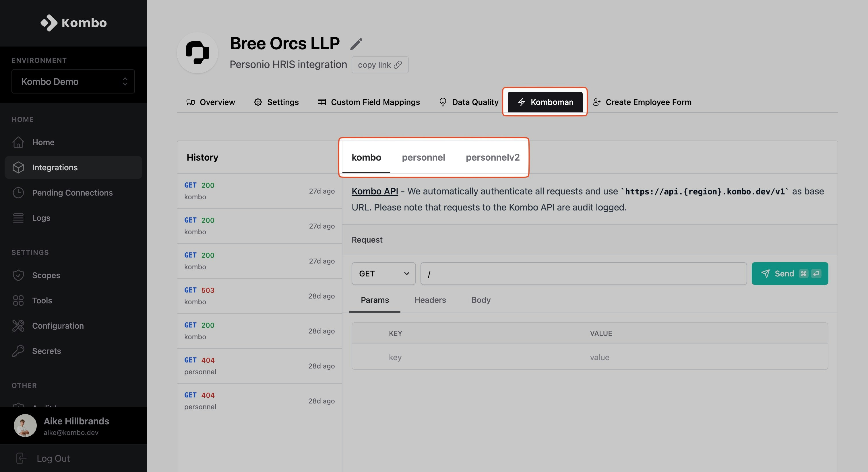Open the GET 200 kombo entry from 28d ago
This screenshot has width=868, height=472.
tap(259, 331)
